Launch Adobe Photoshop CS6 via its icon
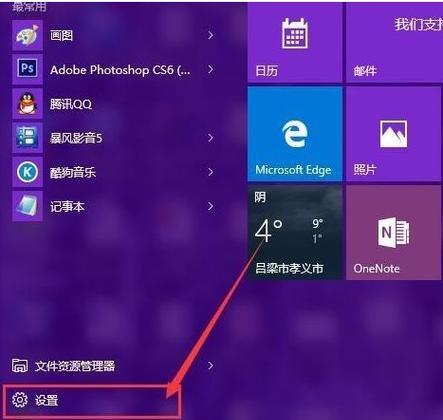 (x=27, y=69)
